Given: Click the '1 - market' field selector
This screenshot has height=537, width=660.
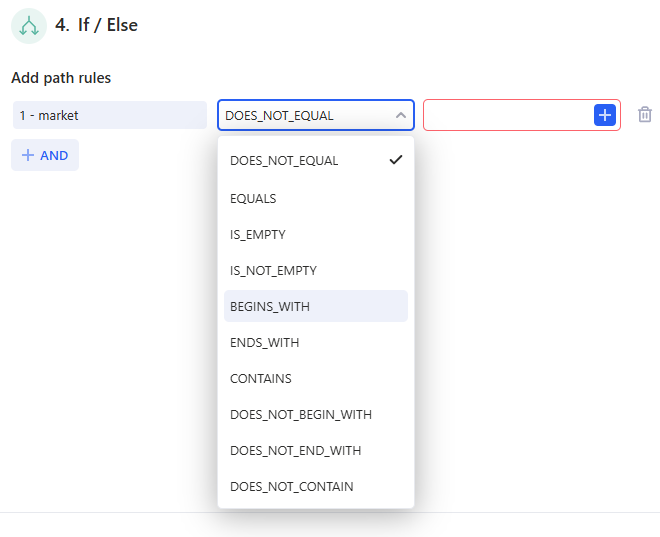Looking at the screenshot, I should [109, 115].
